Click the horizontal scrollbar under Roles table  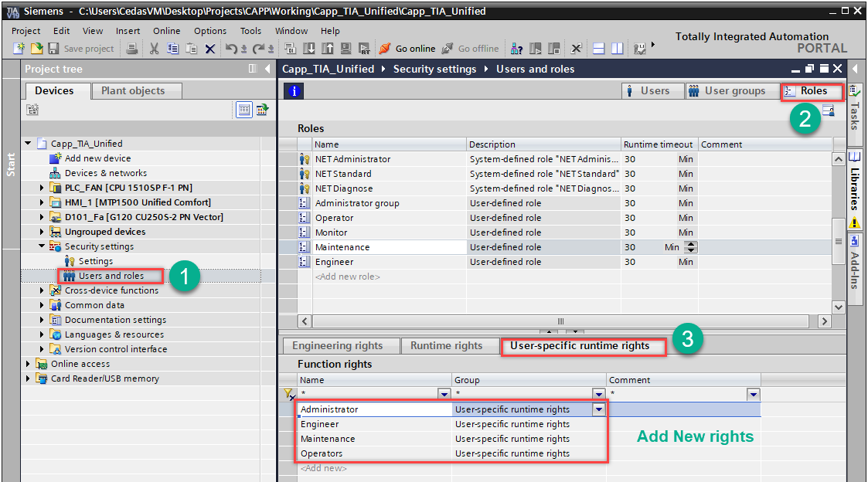pos(560,321)
